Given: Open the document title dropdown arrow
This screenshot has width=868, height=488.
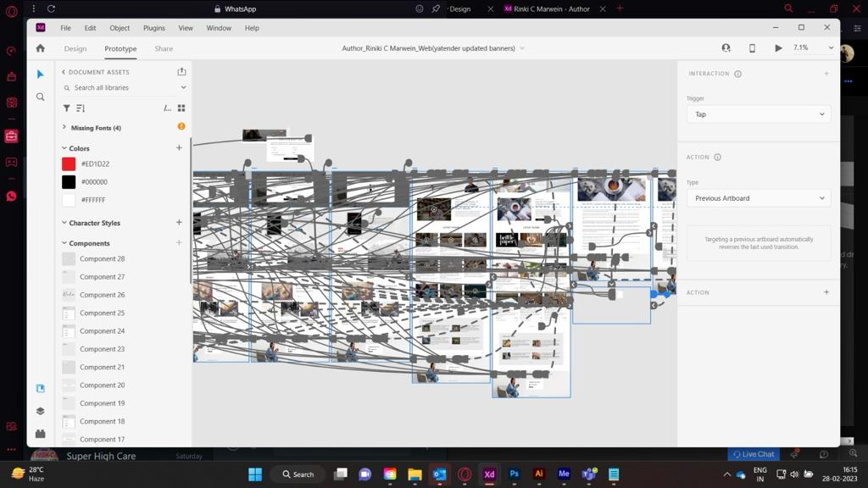Looking at the screenshot, I should click(x=522, y=48).
